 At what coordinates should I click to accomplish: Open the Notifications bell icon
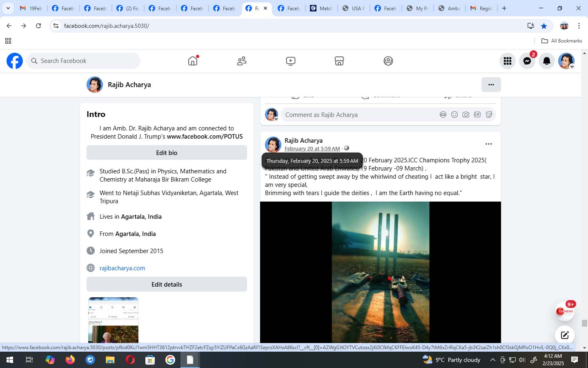pyautogui.click(x=547, y=61)
